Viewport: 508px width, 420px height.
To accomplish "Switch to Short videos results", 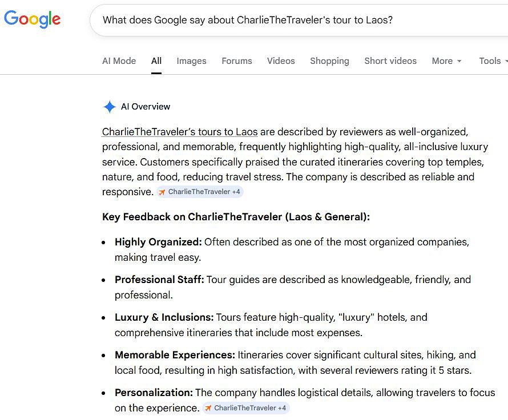I will [390, 61].
